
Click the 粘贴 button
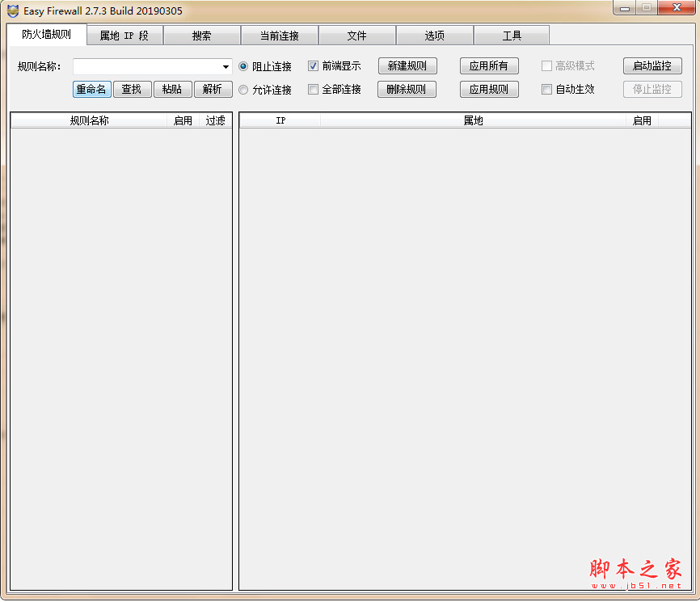pos(172,89)
